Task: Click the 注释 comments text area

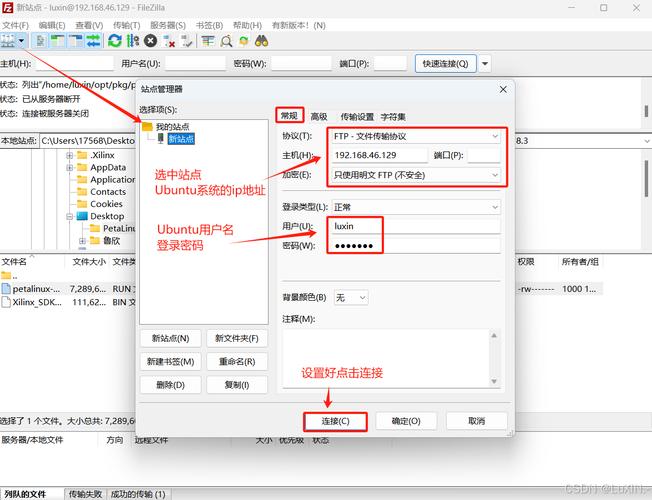Action: pyautogui.click(x=386, y=358)
